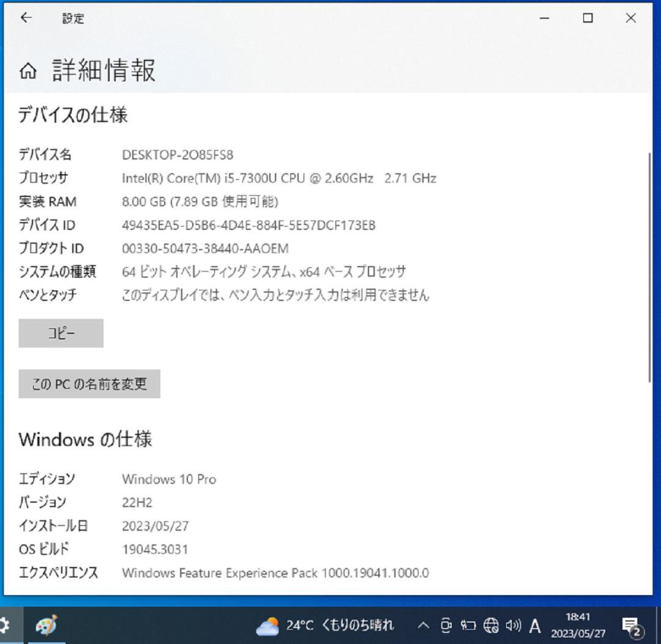This screenshot has width=661, height=644.
Task: Click コピー to copy device specifications
Action: pyautogui.click(x=61, y=333)
